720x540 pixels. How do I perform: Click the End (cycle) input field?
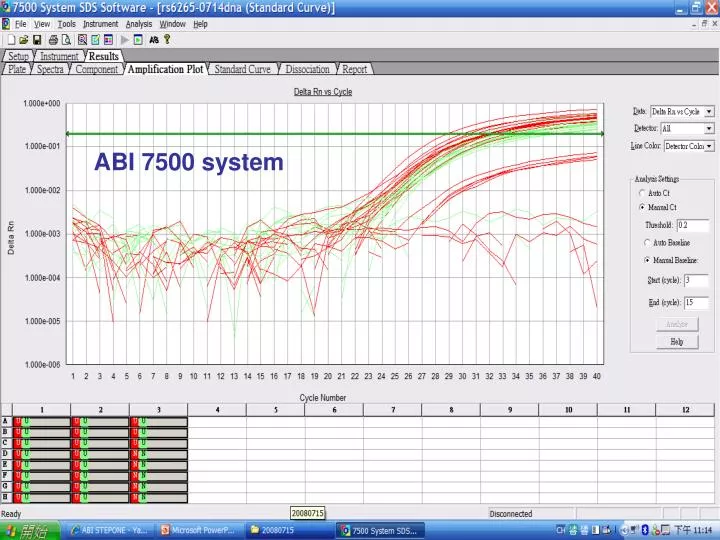coord(696,302)
